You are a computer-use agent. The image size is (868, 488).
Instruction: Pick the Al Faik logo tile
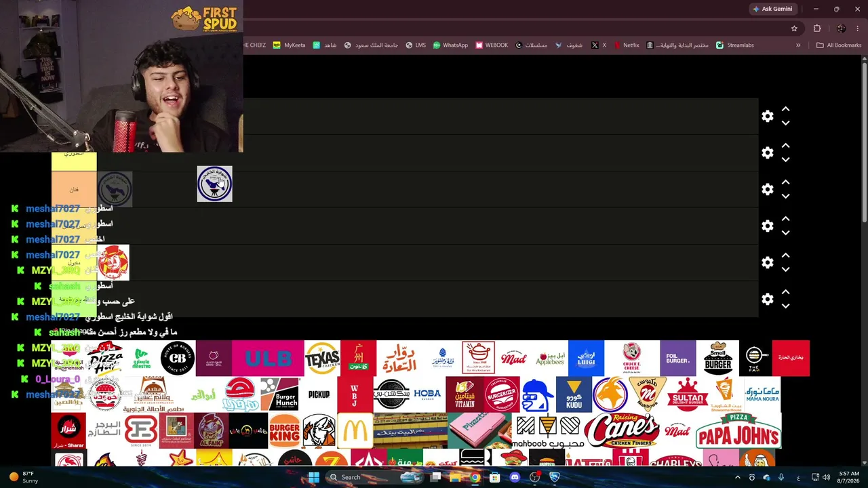[x=212, y=430]
